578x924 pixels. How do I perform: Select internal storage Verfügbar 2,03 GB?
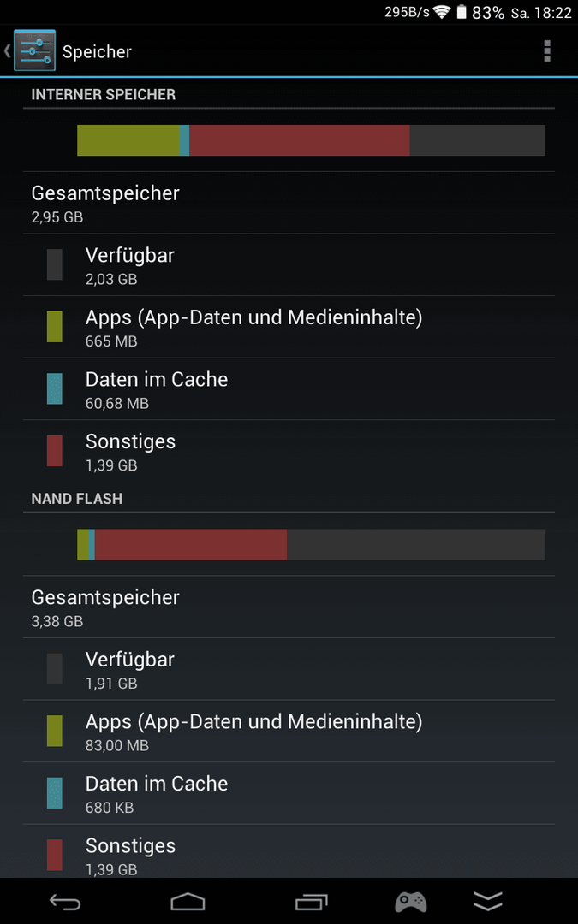[289, 264]
